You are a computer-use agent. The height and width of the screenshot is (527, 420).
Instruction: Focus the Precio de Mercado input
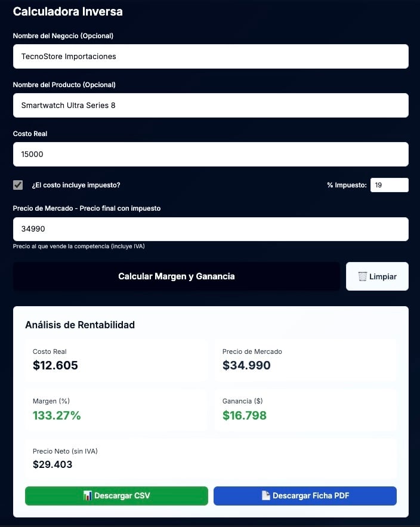coord(211,229)
